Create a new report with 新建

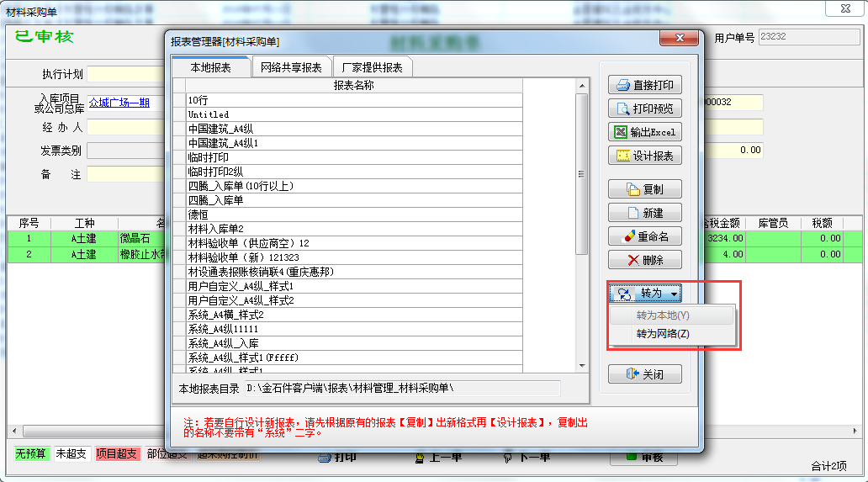coord(644,213)
